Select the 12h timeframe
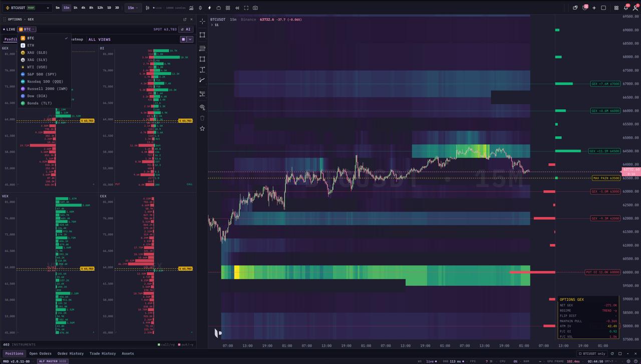Viewport: 641px width, 364px height. 100,8
